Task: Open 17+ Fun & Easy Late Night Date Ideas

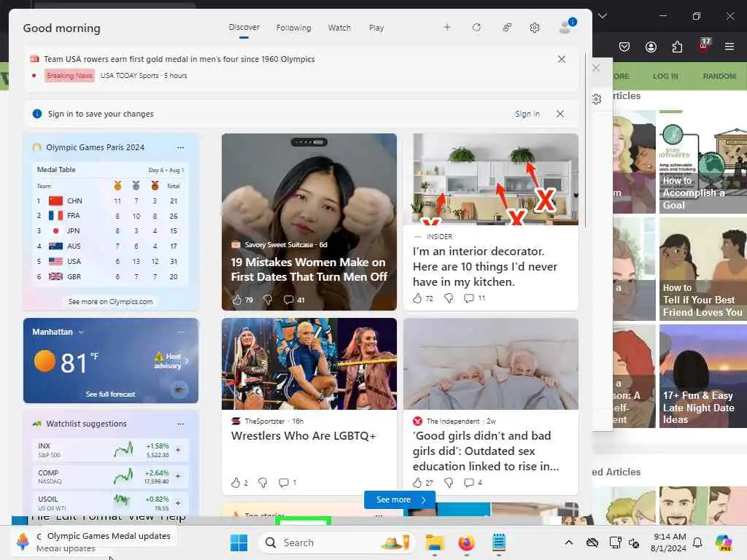Action: coord(703,376)
